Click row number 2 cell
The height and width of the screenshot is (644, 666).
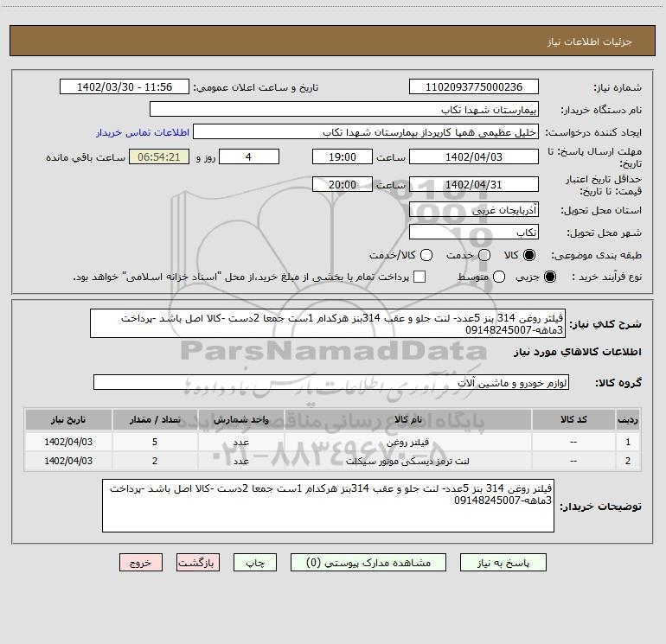point(628,461)
